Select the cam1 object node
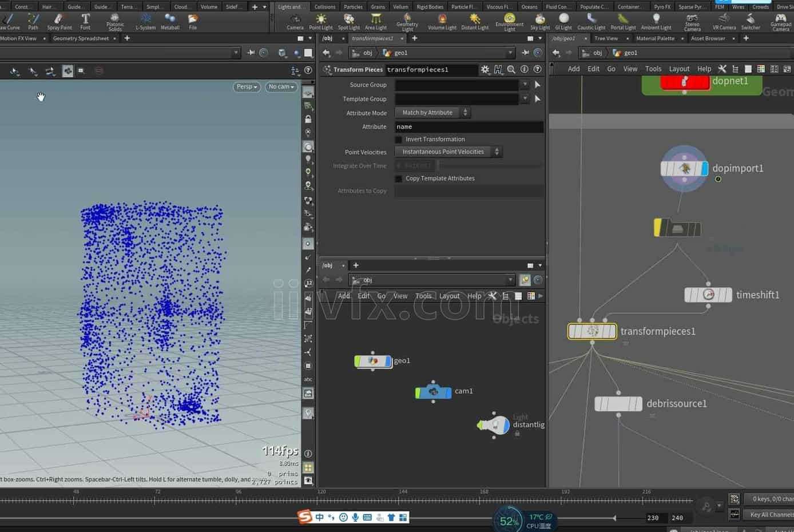The image size is (794, 532). (433, 392)
